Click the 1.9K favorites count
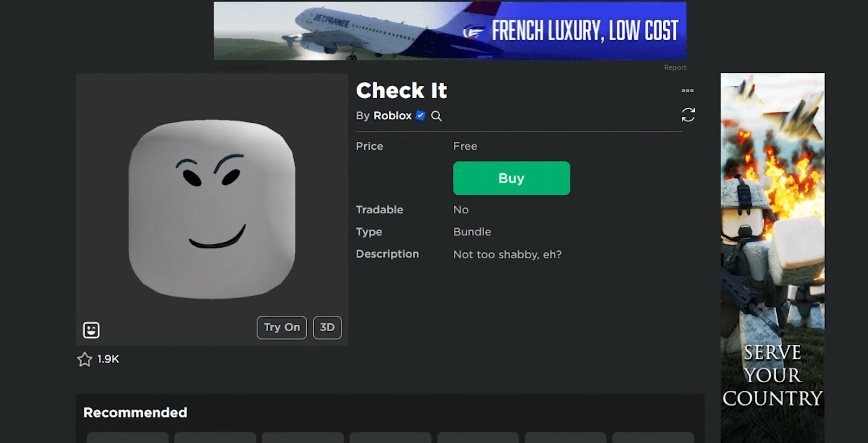 (108, 359)
